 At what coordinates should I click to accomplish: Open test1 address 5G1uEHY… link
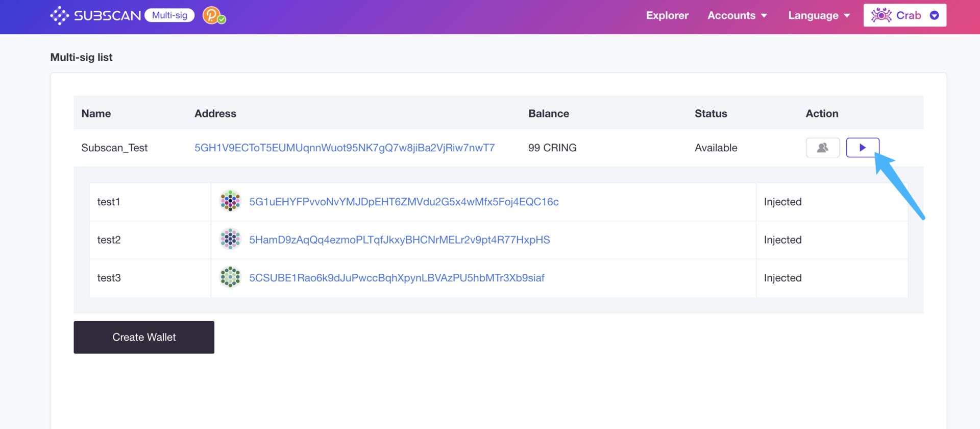point(404,202)
